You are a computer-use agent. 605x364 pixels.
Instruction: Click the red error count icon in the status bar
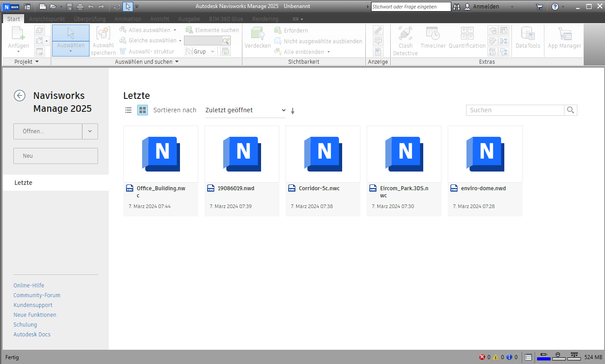(482, 357)
